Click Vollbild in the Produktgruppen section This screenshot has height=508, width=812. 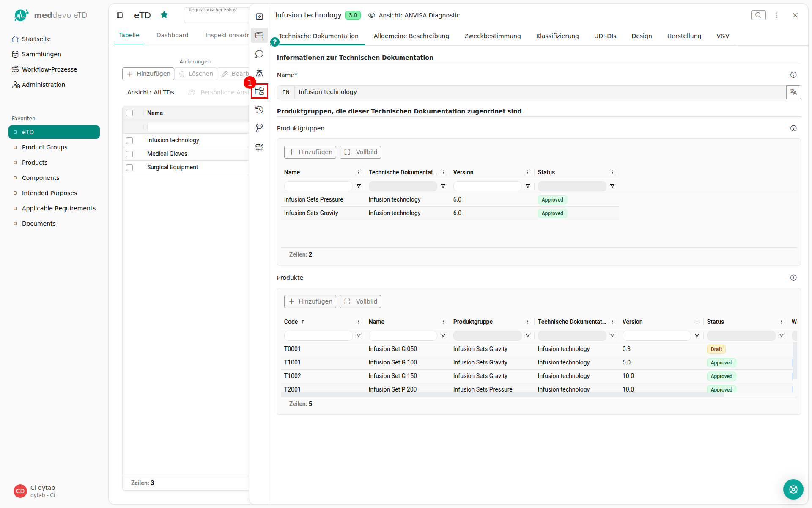tap(360, 152)
